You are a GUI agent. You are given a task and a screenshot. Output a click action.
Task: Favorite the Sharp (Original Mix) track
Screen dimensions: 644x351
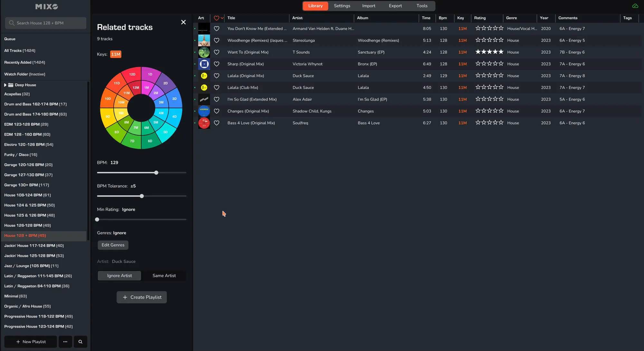point(217,64)
